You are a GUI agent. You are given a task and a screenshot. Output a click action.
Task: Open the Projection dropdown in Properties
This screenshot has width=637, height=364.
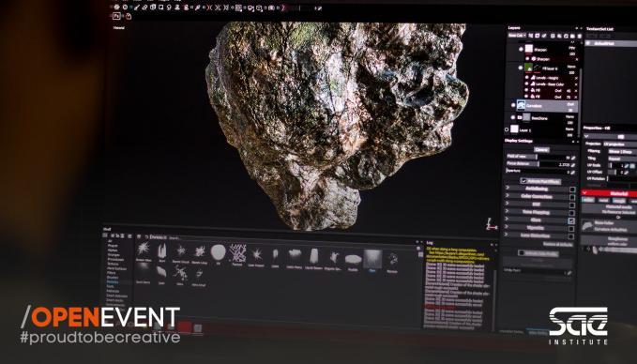coord(620,144)
